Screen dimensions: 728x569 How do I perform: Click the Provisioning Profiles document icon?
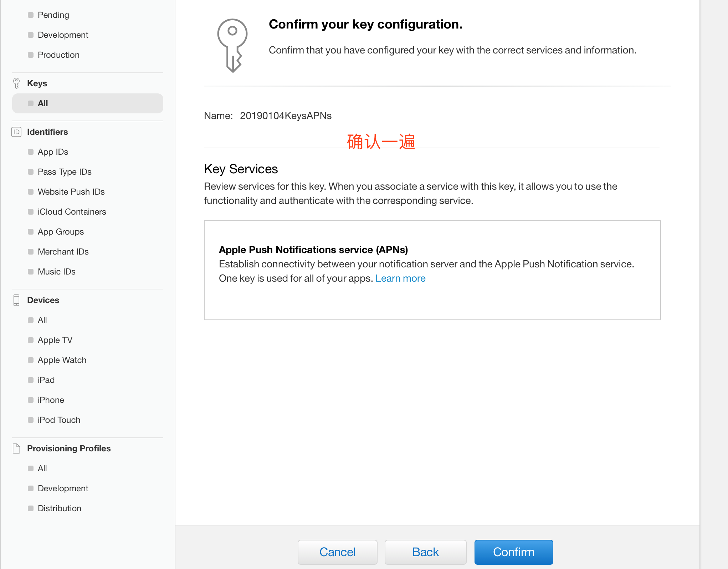click(16, 448)
